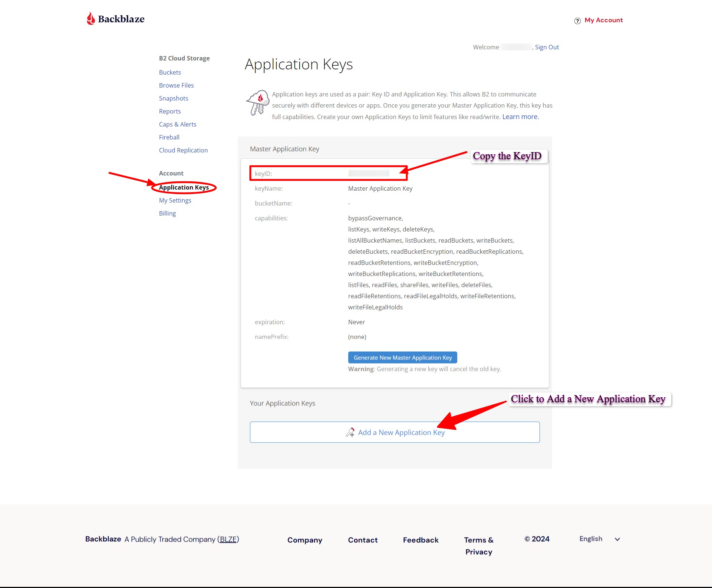Open the English language dropdown arrow

(617, 539)
